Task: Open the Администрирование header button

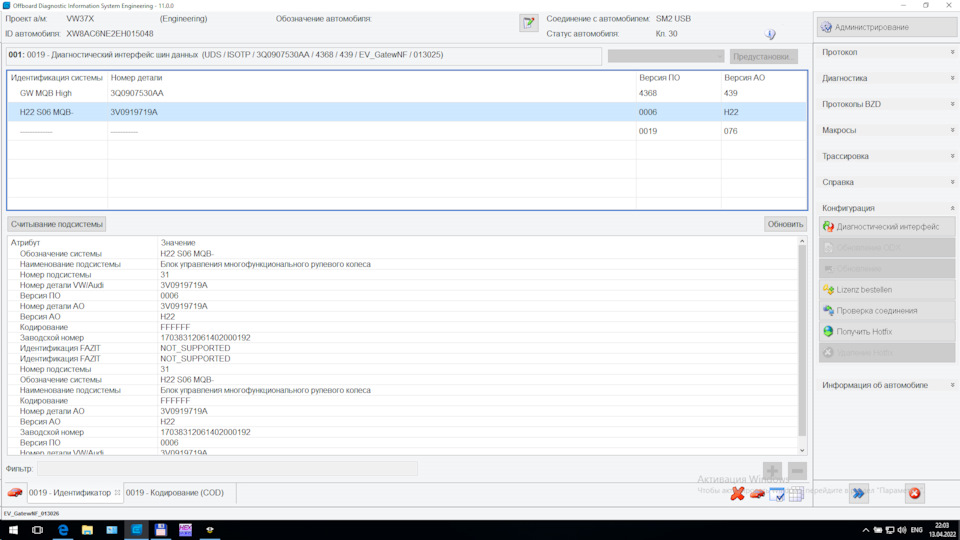Action: point(887,27)
